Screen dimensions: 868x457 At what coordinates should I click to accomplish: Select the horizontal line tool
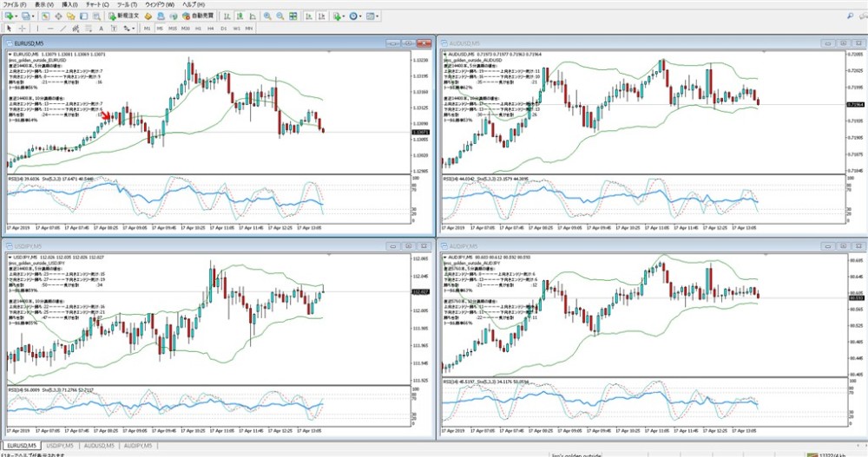tap(49, 29)
